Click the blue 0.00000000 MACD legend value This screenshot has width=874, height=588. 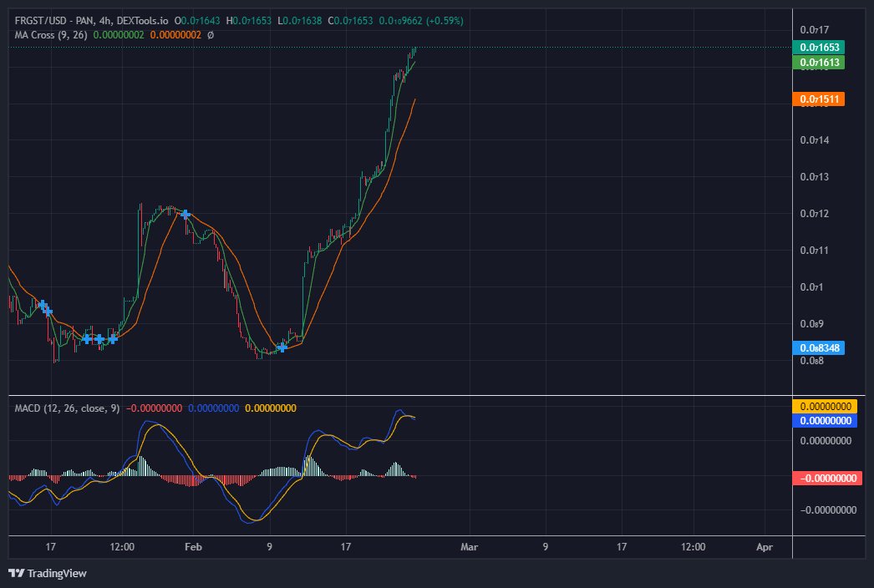[x=213, y=408]
